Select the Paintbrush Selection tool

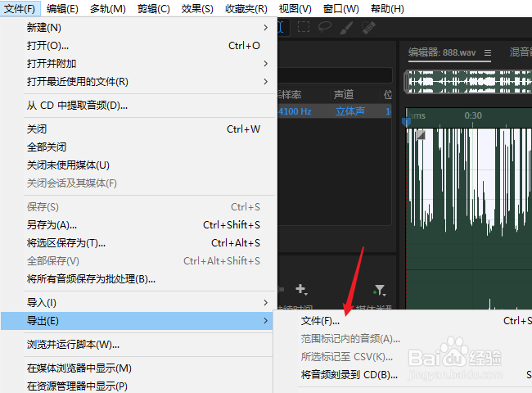point(346,28)
